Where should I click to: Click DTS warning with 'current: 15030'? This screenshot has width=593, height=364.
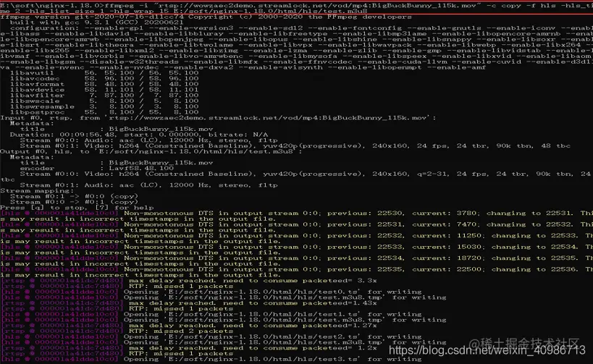(x=297, y=250)
